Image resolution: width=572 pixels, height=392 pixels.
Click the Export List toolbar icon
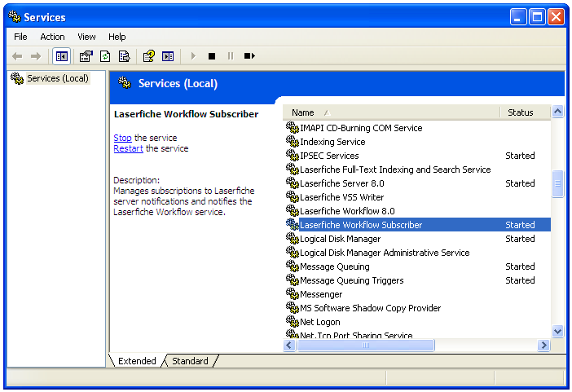click(x=125, y=56)
